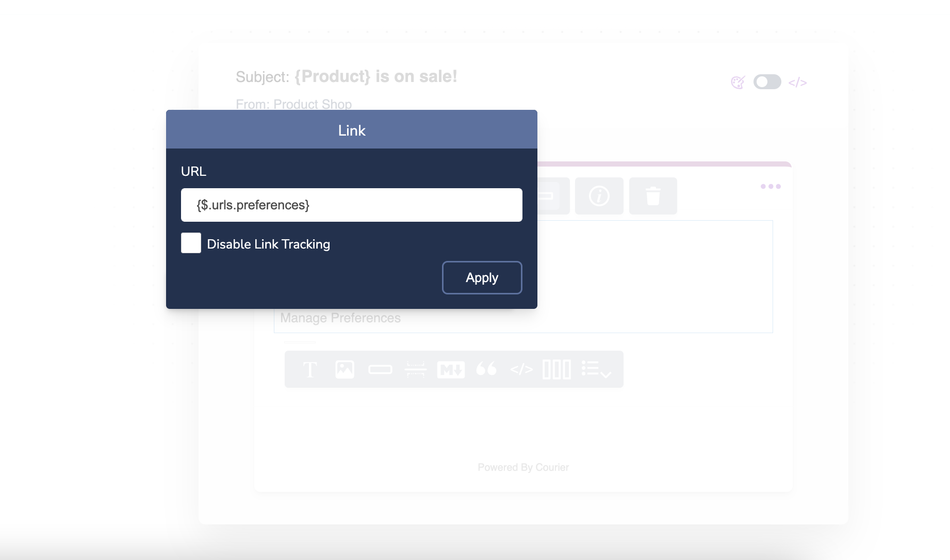Apply the link settings
This screenshot has width=950, height=560.
tap(482, 277)
